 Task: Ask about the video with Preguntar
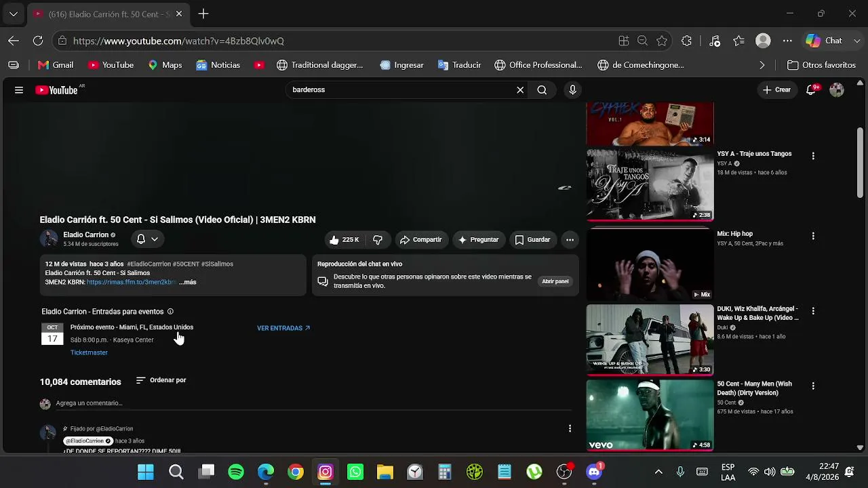(478, 240)
